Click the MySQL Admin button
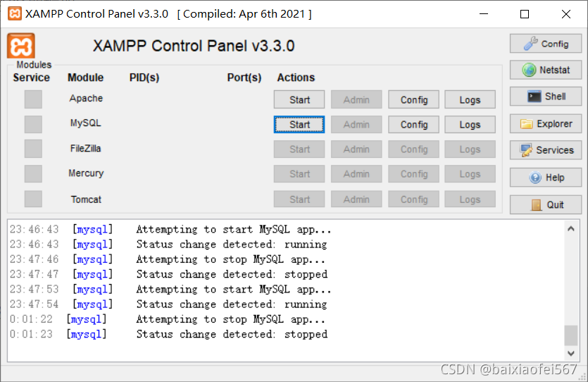 [356, 124]
